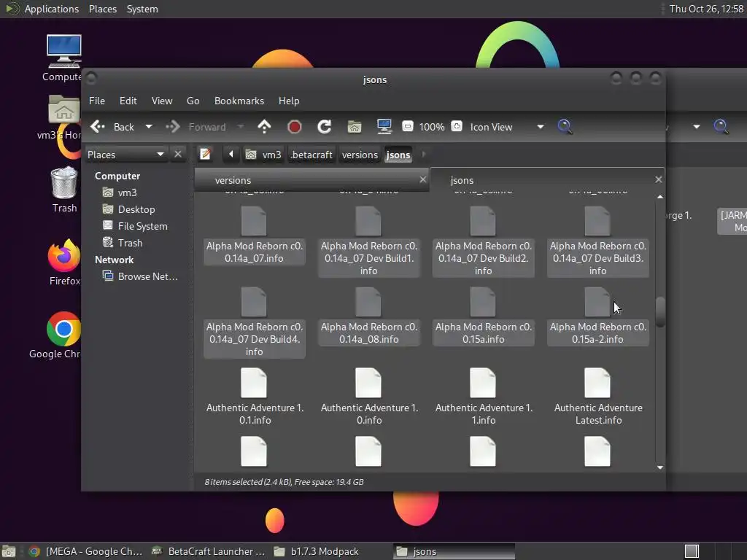Select Authentic Adventure 1.0.1.info file

click(254, 397)
